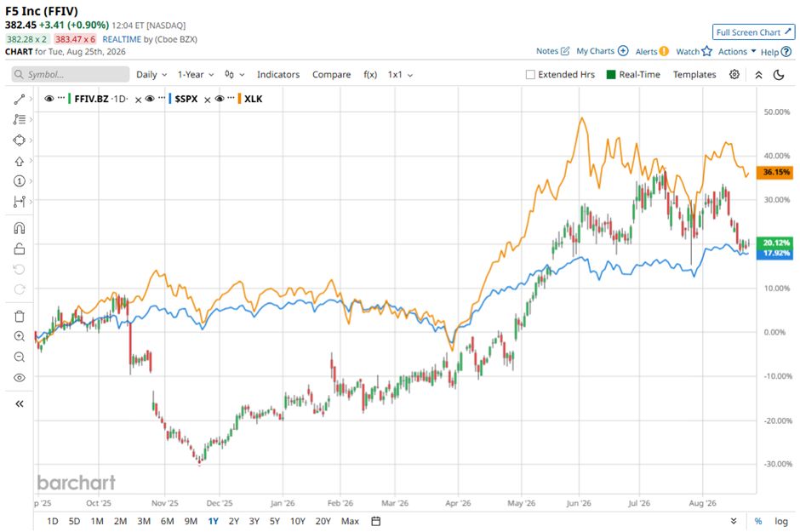The height and width of the screenshot is (532, 800).
Task: Open Full Screen Chart
Action: pos(753,32)
